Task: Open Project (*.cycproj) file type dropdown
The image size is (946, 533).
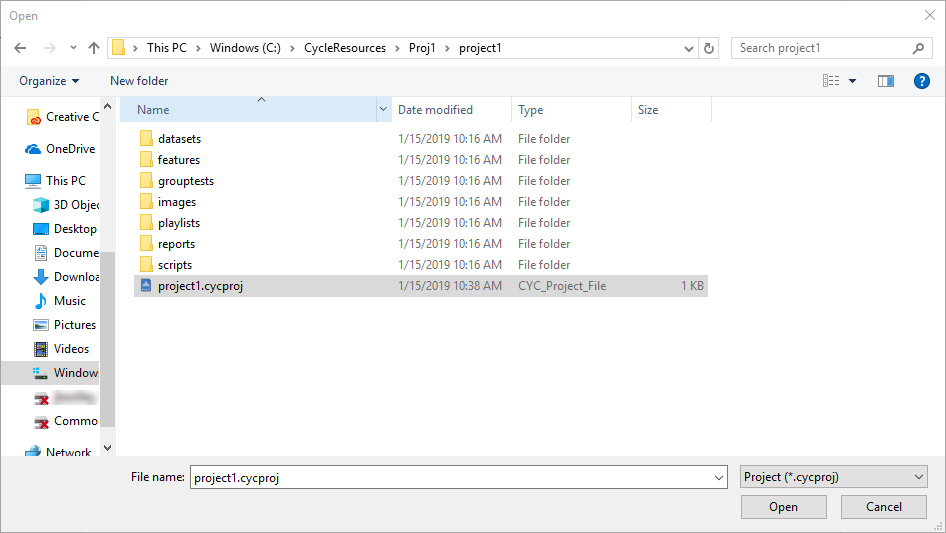Action: click(833, 477)
